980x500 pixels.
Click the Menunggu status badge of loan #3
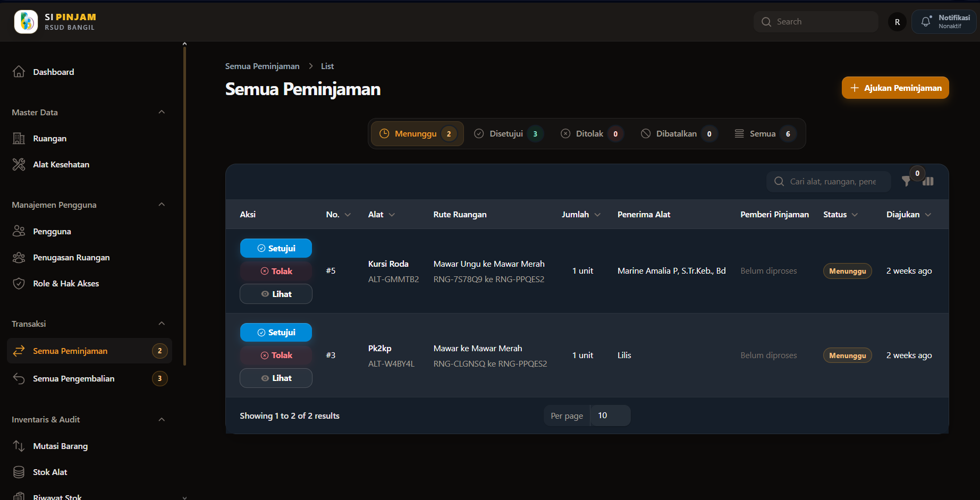pyautogui.click(x=847, y=355)
